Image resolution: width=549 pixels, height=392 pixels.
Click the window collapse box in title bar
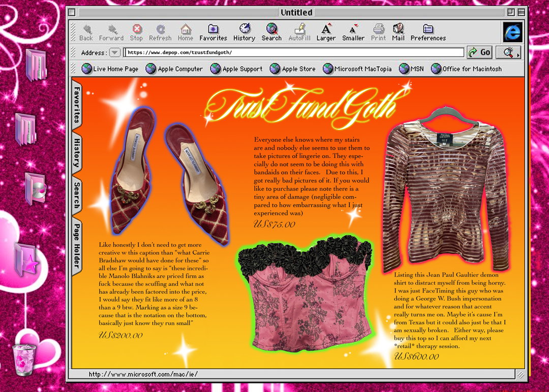click(522, 12)
